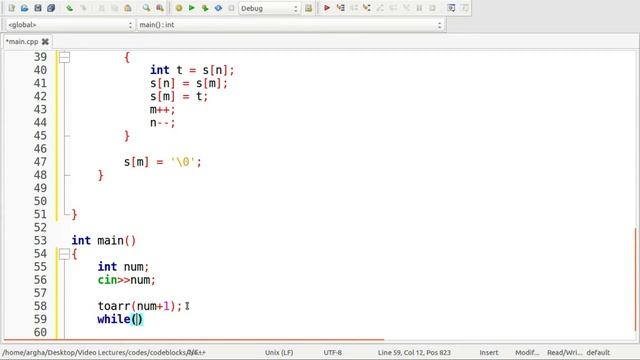640x360 pixels.
Task: Click the Build and run icon
Action: (x=205, y=8)
